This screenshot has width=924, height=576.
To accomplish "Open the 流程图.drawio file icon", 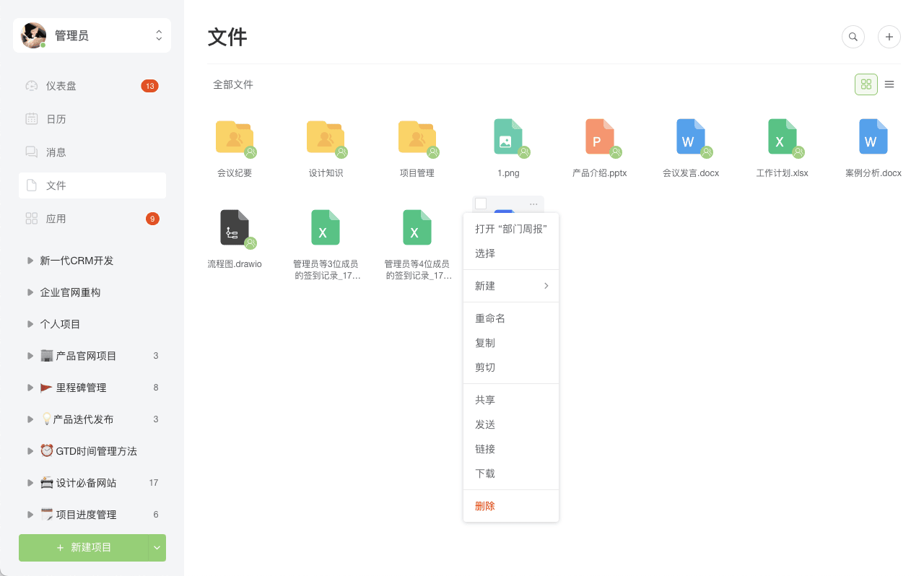I will coord(235,227).
